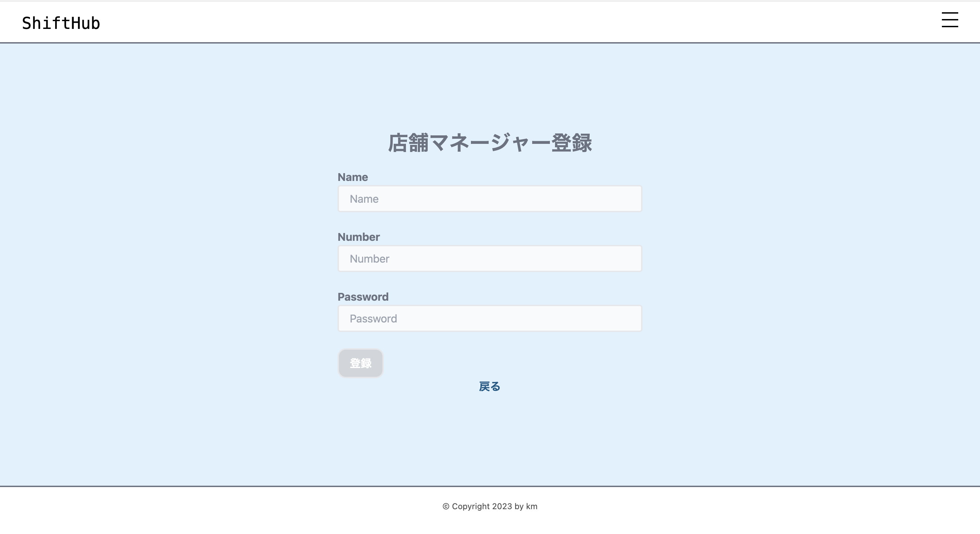Click inside the Name input field

pos(490,198)
